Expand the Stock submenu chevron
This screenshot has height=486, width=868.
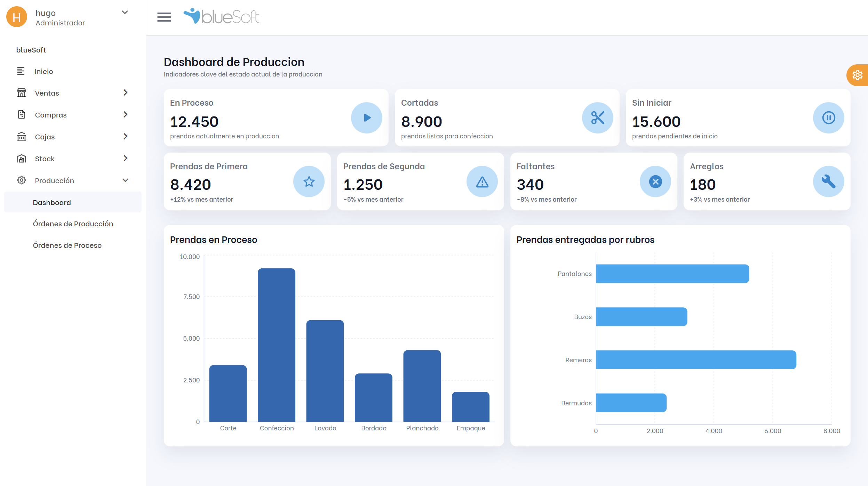pyautogui.click(x=126, y=159)
